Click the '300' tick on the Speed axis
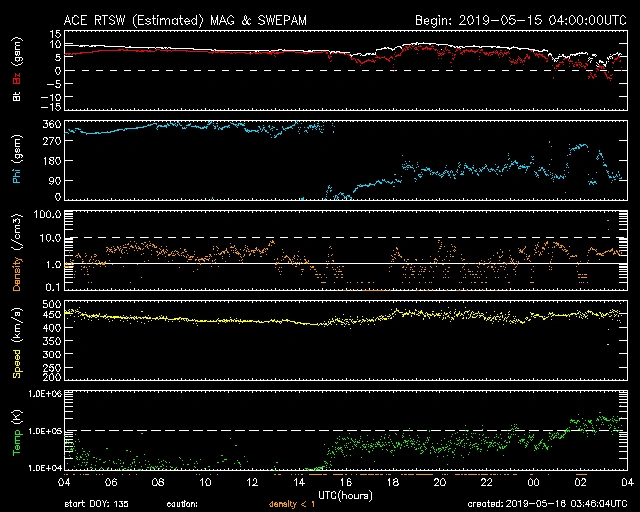 [x=52, y=354]
